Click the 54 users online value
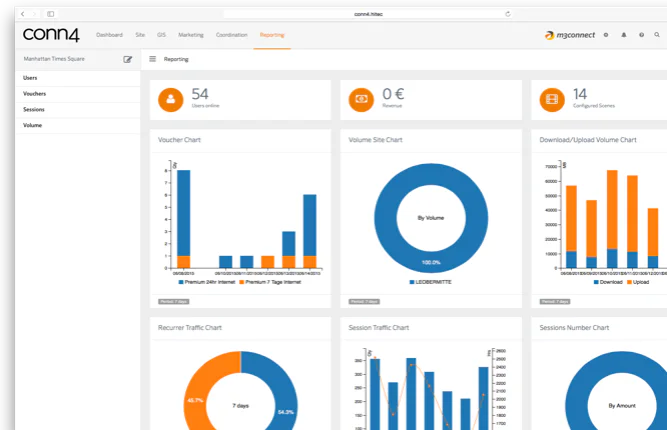Viewport: 667px width, 430px height. point(200,94)
